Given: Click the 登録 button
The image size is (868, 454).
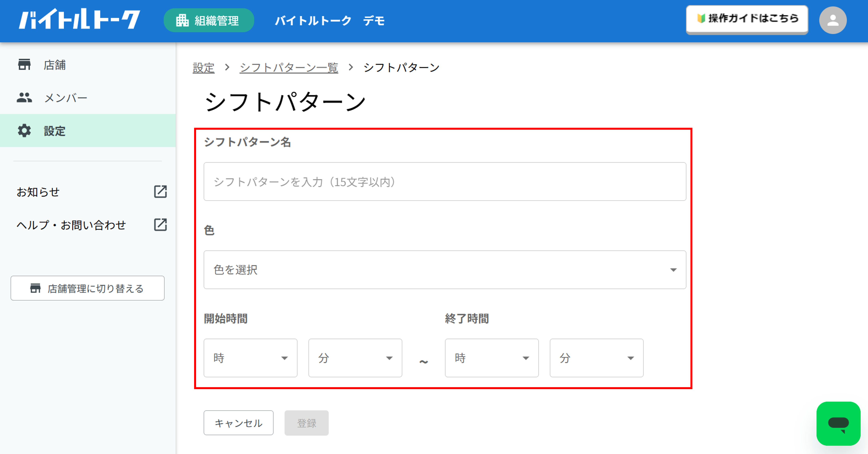Looking at the screenshot, I should [x=307, y=423].
